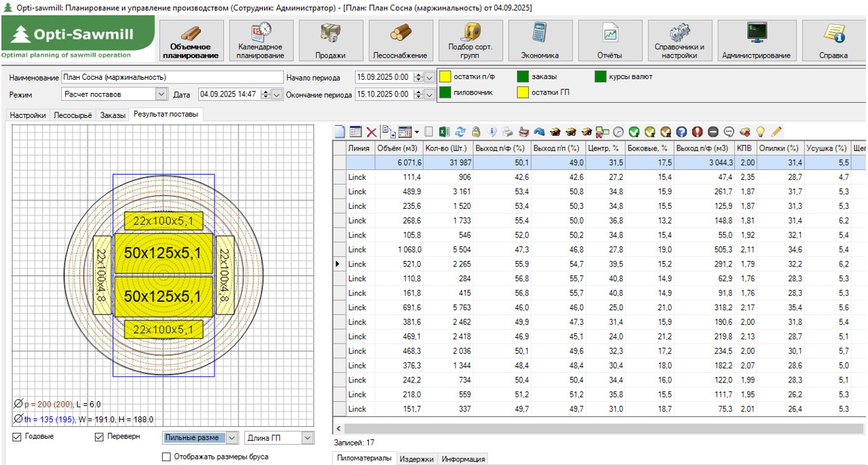Click the light bulb icon
Screen dimensions: 868x465
(761, 131)
